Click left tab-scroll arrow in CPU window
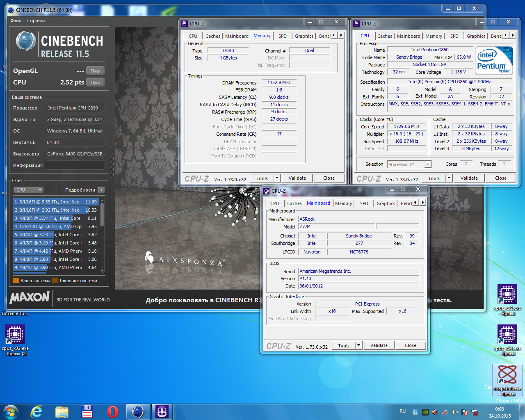This screenshot has height=420, width=525. click(x=506, y=35)
